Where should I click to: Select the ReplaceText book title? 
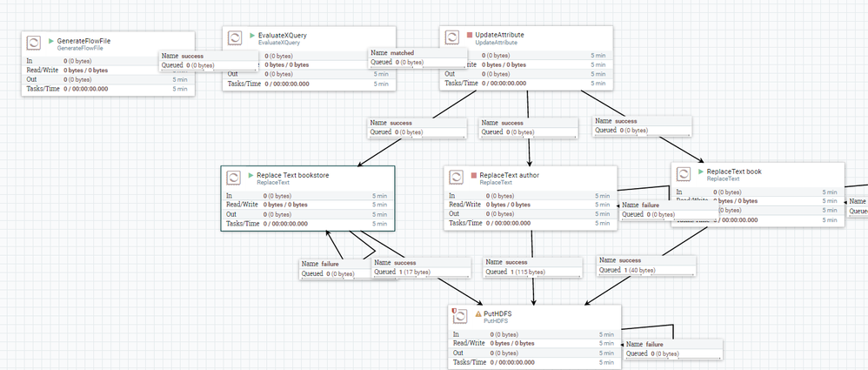[x=734, y=172]
